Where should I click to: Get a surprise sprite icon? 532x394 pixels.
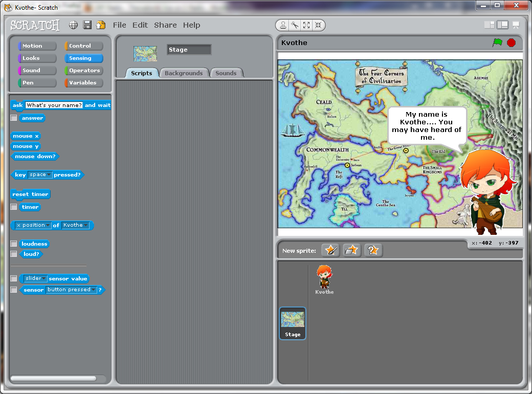coord(373,250)
